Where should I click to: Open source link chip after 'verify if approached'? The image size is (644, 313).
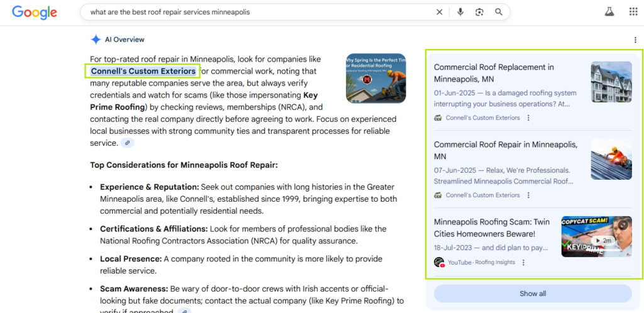point(184,311)
